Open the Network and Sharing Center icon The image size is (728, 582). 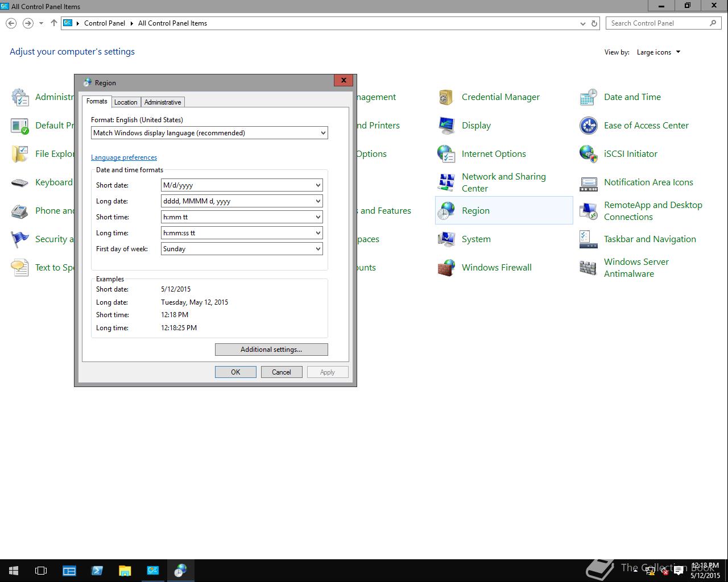point(446,182)
